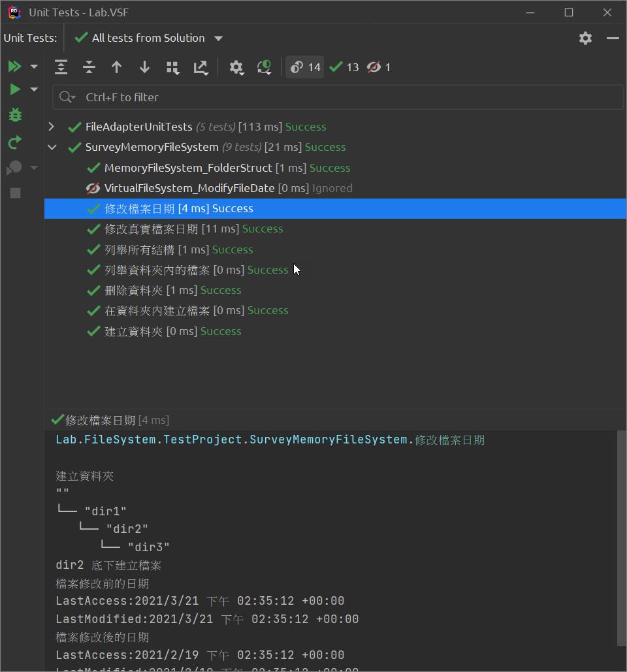Open tool window settings gear at top right

585,38
